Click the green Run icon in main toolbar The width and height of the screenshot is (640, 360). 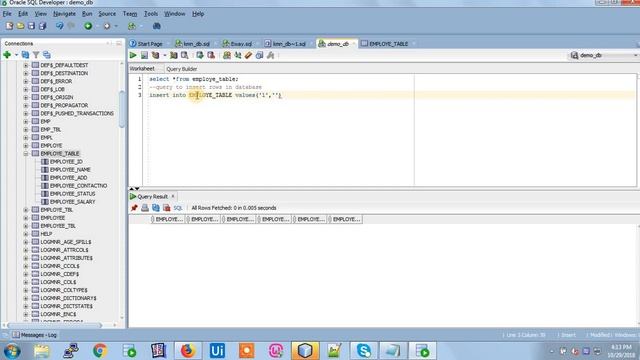[88, 26]
